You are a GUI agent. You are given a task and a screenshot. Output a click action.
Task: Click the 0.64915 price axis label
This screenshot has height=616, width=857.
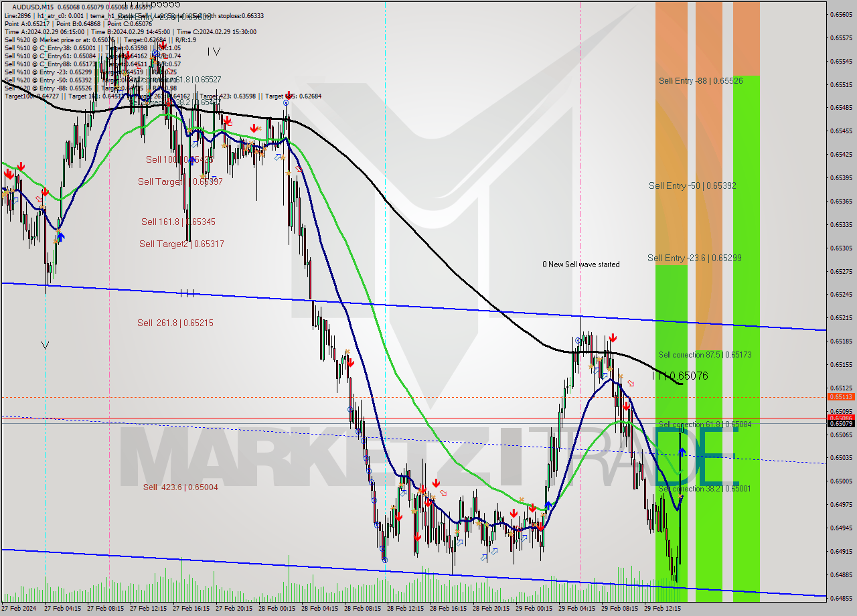pos(841,551)
